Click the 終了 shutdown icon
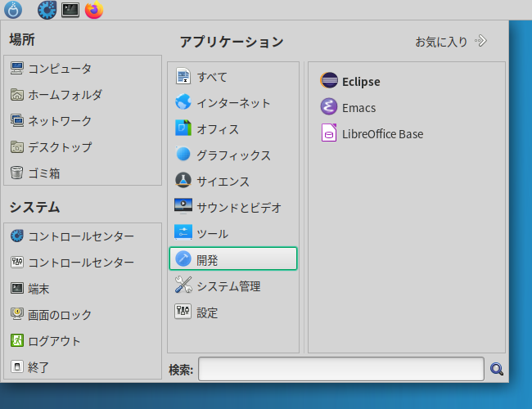The height and width of the screenshot is (409, 532). click(x=17, y=366)
